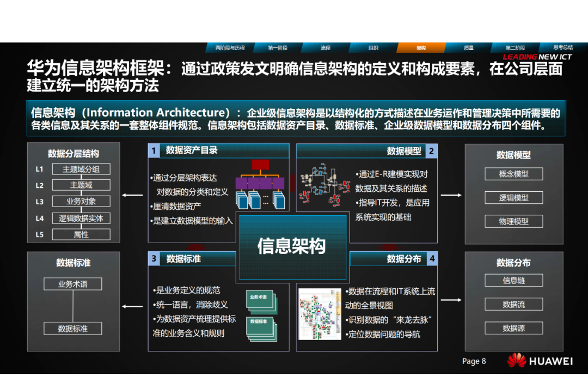Open the data distribution panorama thumbnail
This screenshot has width=588, height=376.
[x=320, y=314]
